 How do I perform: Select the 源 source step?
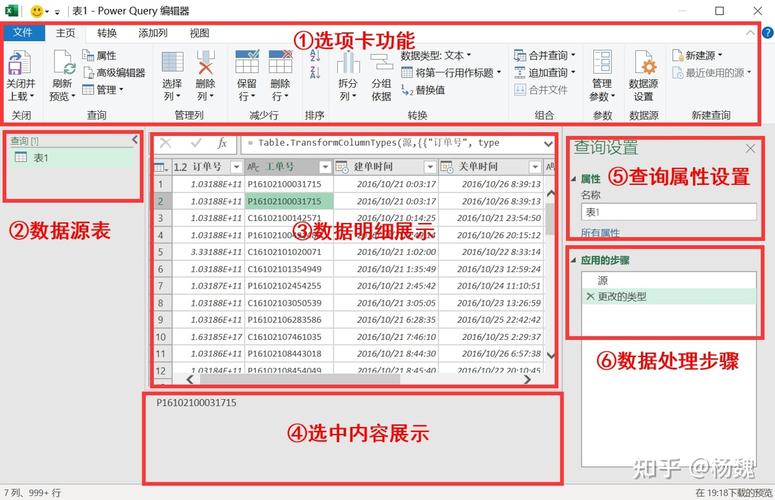pos(669,280)
